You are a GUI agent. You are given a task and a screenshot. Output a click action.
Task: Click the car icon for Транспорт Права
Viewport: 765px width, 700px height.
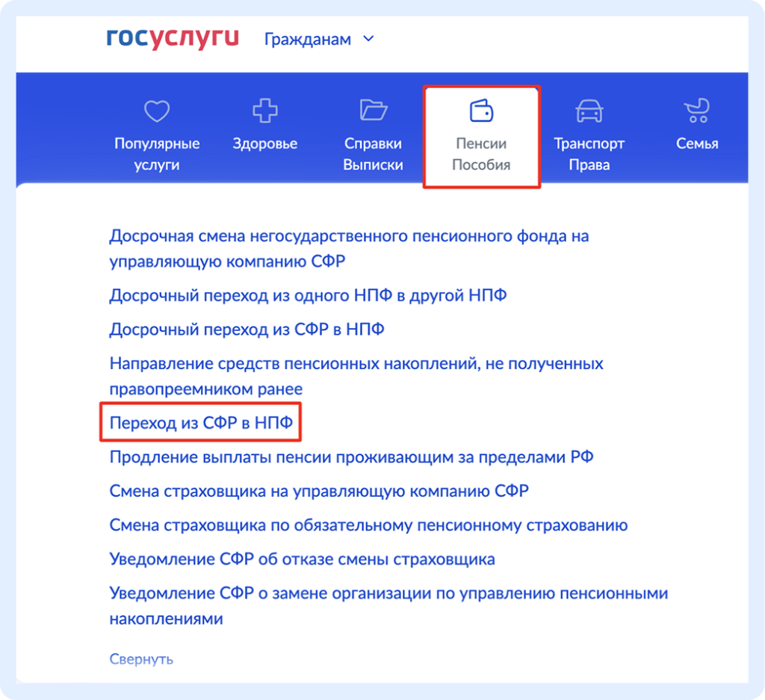pyautogui.click(x=589, y=111)
